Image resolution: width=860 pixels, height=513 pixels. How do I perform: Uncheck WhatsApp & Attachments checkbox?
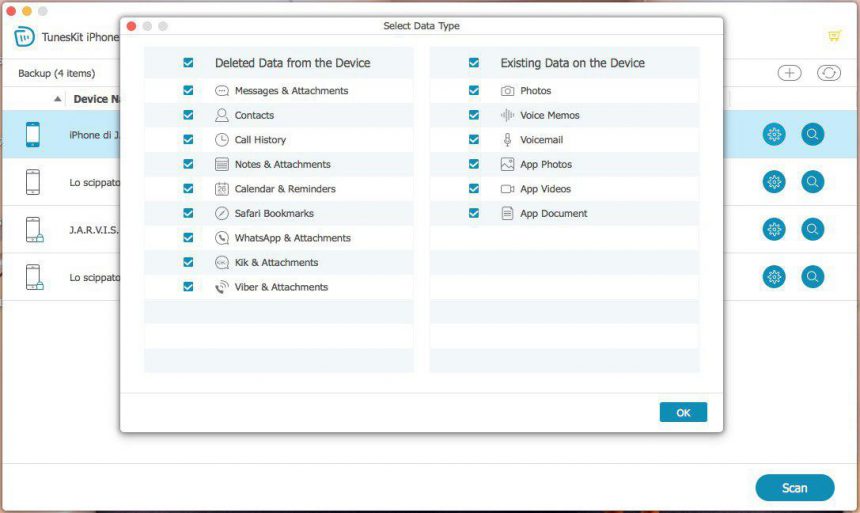188,238
